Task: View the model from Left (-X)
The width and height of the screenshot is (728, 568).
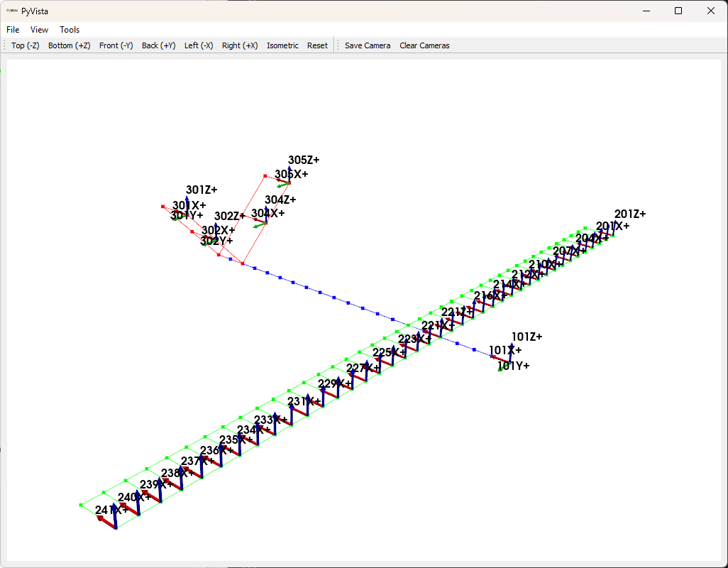Action: click(199, 45)
